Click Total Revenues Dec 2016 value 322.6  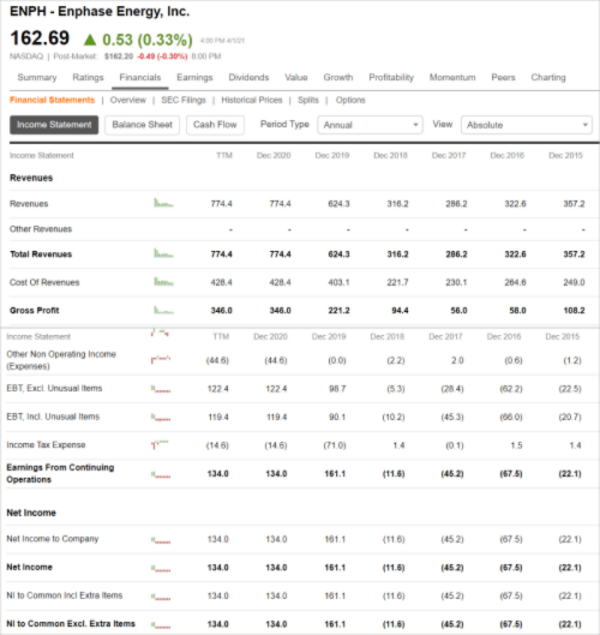[x=515, y=254]
